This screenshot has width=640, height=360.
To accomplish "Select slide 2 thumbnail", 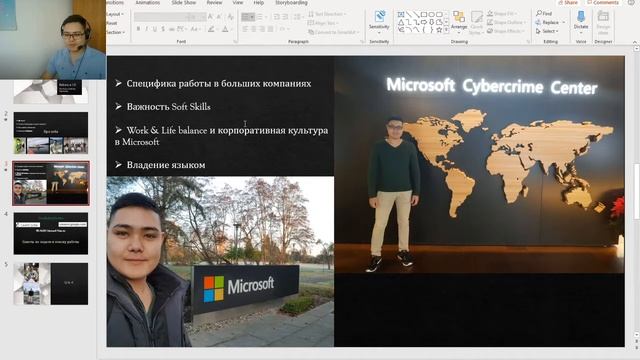I will click(x=51, y=133).
